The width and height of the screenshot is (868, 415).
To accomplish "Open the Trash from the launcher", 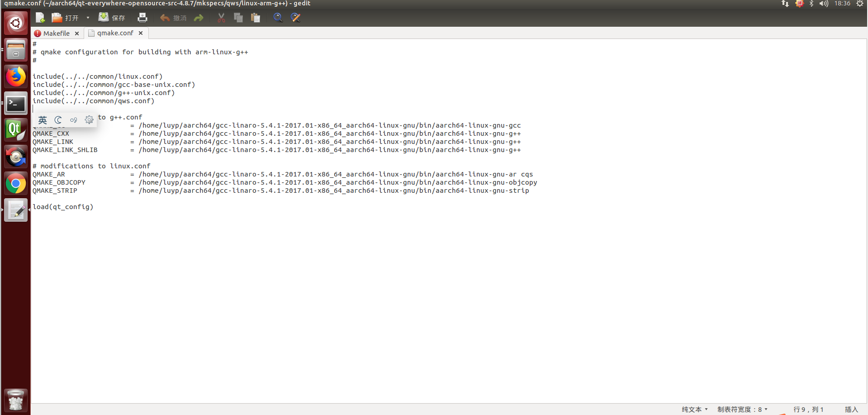I will (16, 401).
